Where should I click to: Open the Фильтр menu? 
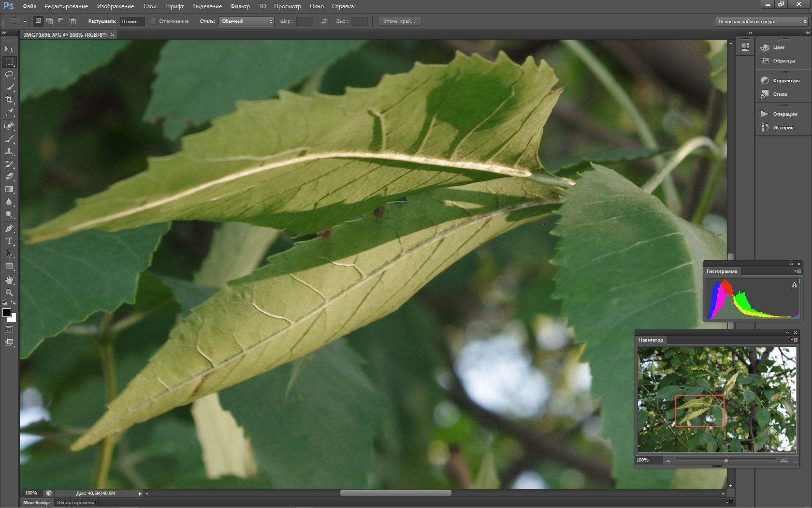tap(240, 6)
